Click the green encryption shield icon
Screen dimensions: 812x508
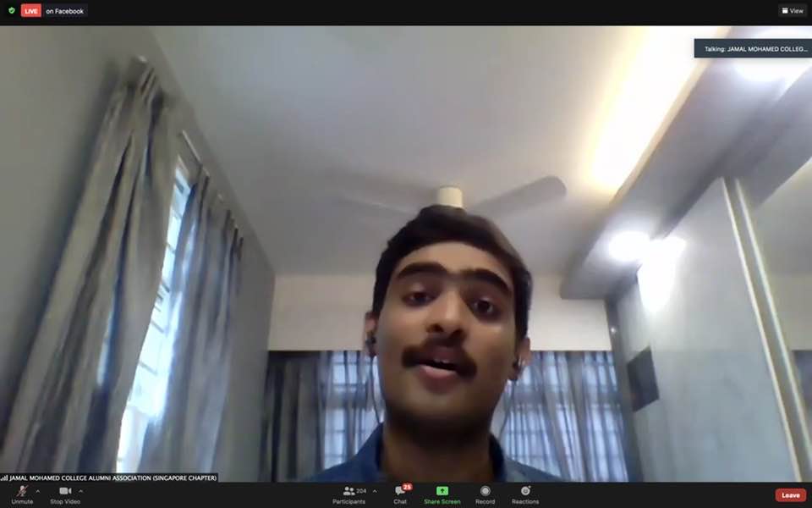(11, 11)
